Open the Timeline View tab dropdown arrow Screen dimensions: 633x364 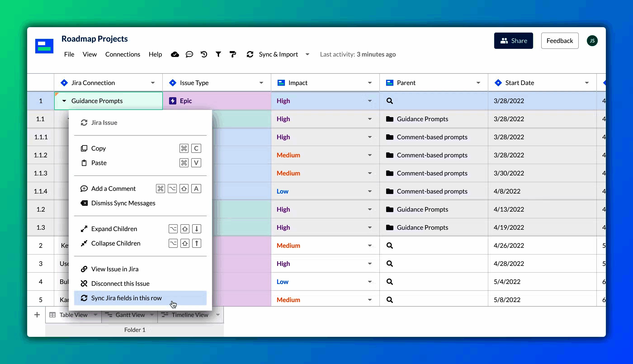tap(218, 315)
